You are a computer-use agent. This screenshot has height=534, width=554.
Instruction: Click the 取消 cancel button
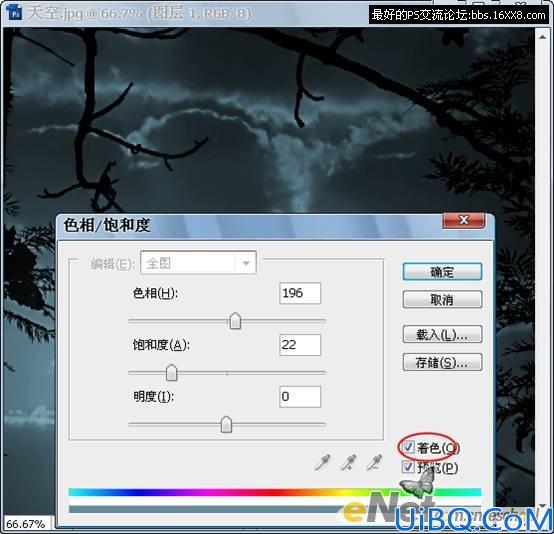pyautogui.click(x=442, y=300)
